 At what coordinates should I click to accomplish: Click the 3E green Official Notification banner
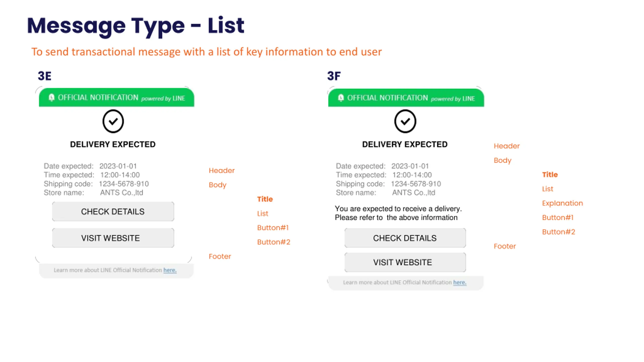116,98
